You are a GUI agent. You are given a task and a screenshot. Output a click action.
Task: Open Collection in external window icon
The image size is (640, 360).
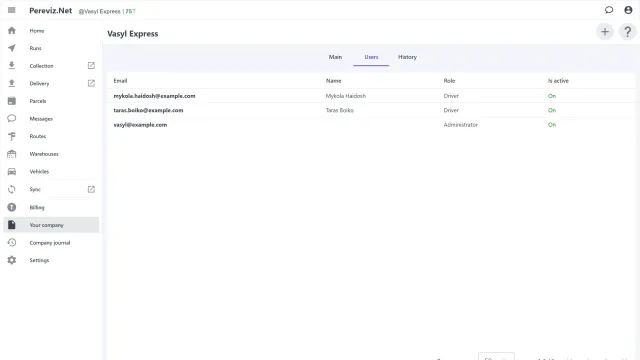91,65
